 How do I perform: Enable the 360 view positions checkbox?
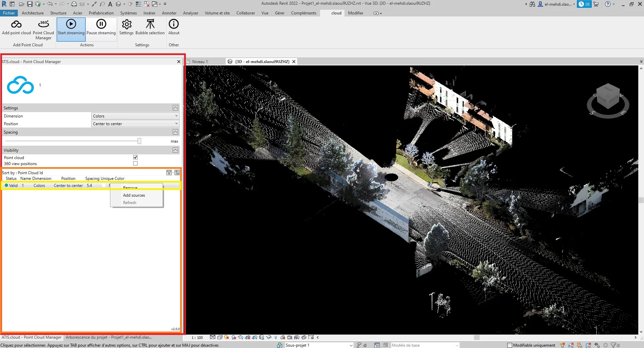135,163
